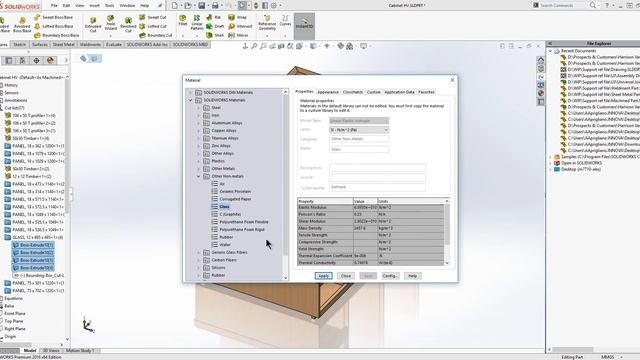Select the Shell tool
The image size is (640, 360).
[215, 35]
